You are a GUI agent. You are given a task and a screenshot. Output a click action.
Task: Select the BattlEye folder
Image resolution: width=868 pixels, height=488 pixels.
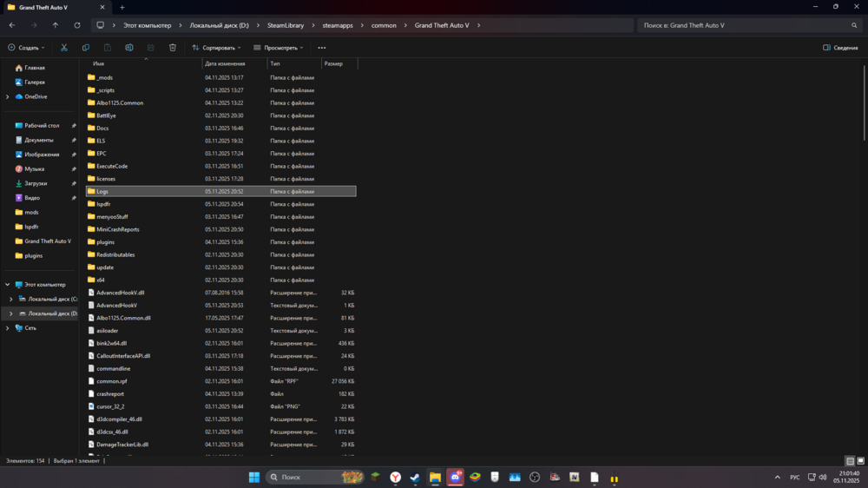tap(220, 115)
